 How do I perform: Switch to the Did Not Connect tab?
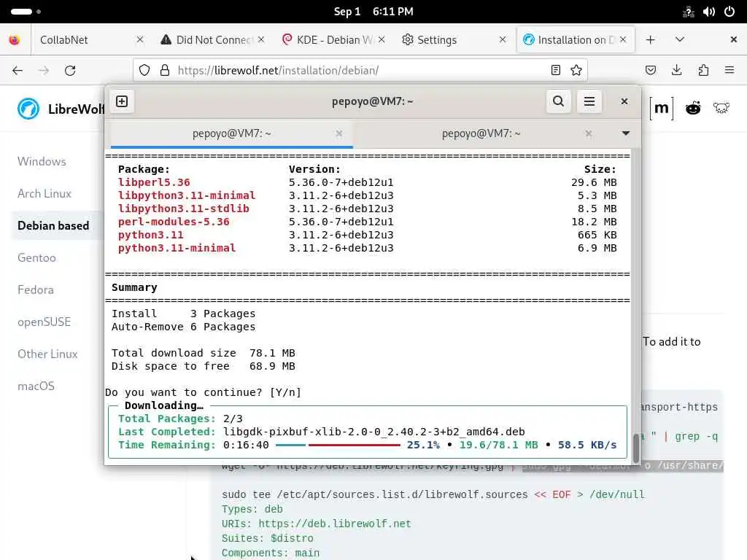212,39
